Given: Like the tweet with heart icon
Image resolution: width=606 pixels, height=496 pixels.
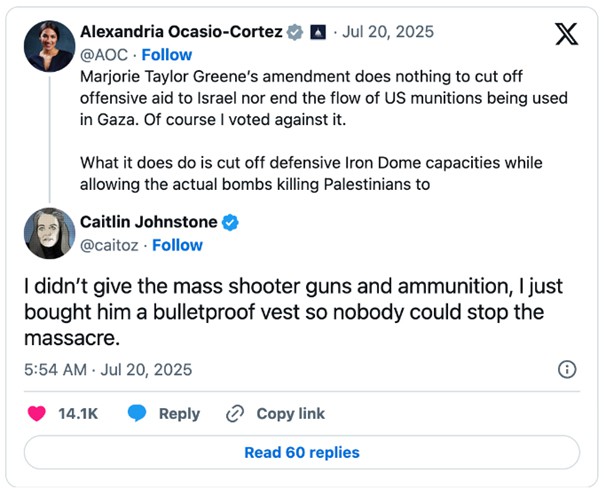Looking at the screenshot, I should (x=37, y=413).
